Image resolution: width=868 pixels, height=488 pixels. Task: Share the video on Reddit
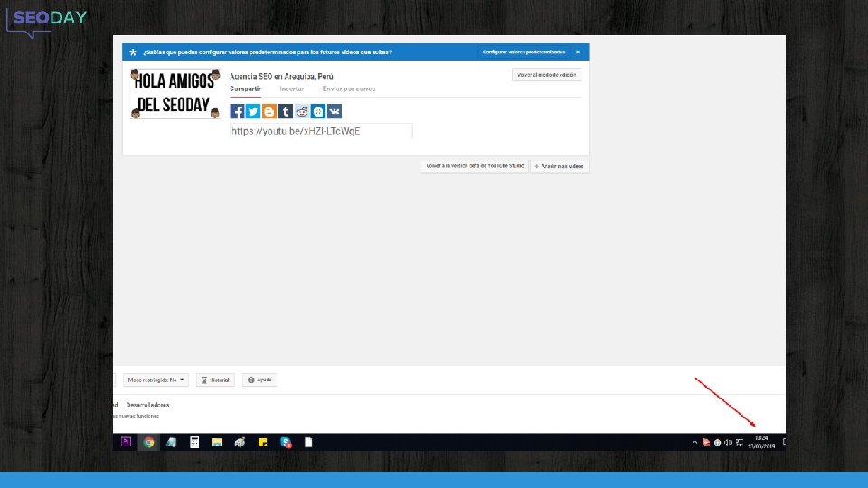point(302,111)
